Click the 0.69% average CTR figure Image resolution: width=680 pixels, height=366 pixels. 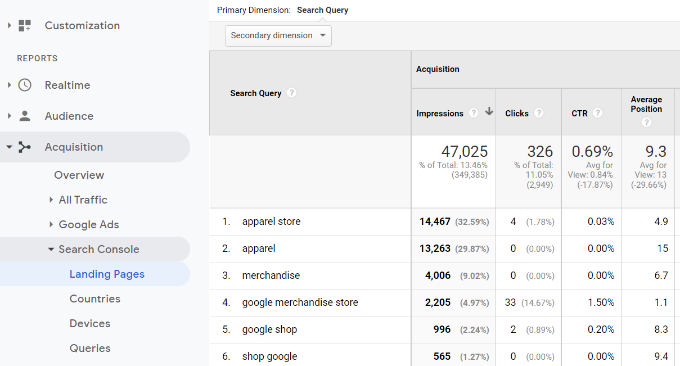click(x=592, y=151)
